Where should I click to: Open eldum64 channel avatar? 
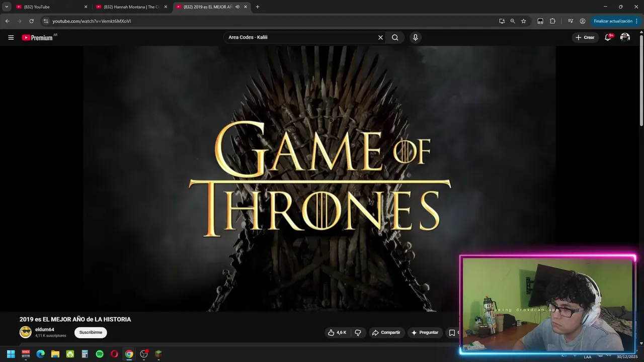(25, 332)
